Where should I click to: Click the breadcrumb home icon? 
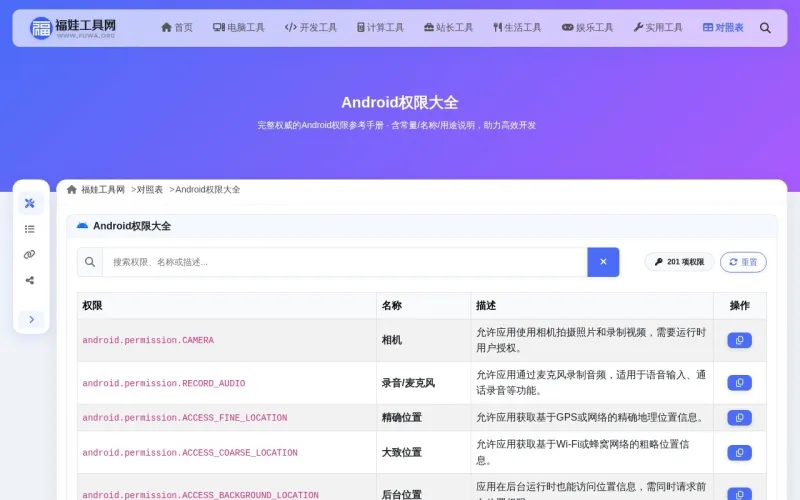[72, 190]
